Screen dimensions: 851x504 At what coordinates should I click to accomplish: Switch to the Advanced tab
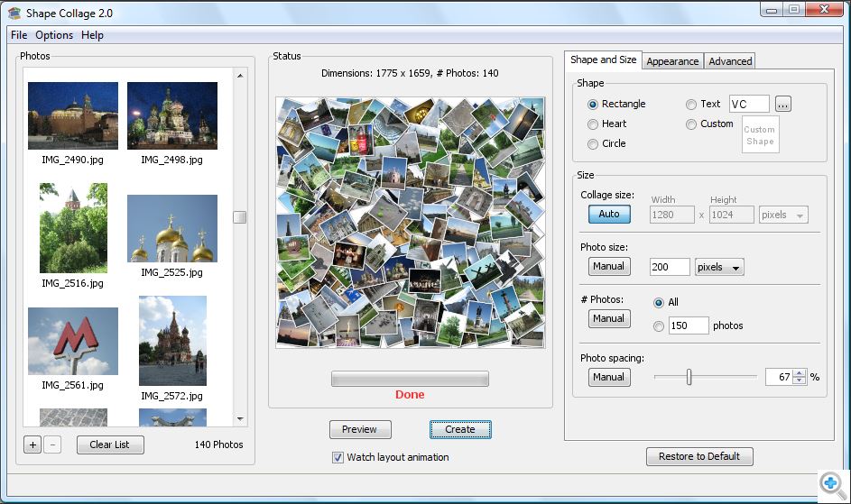[x=730, y=61]
